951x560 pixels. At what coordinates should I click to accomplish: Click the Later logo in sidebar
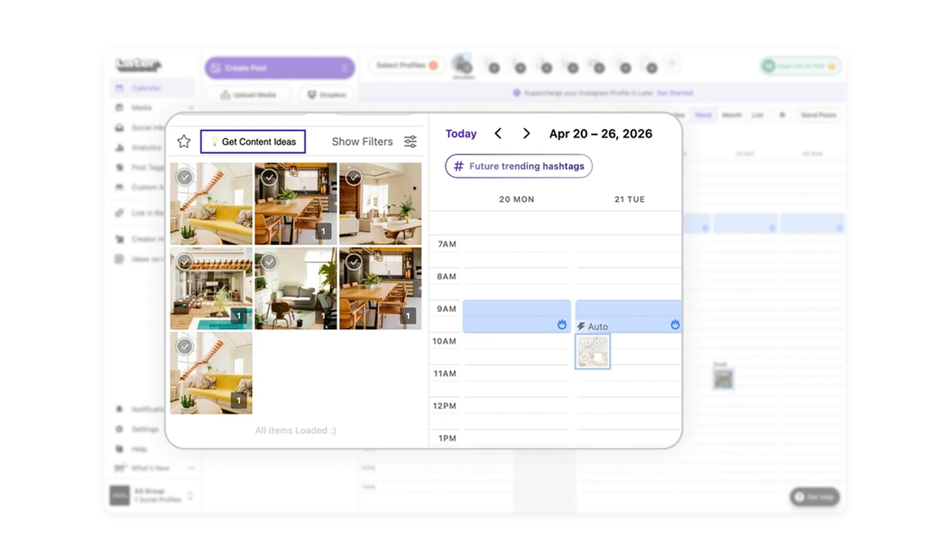click(138, 65)
